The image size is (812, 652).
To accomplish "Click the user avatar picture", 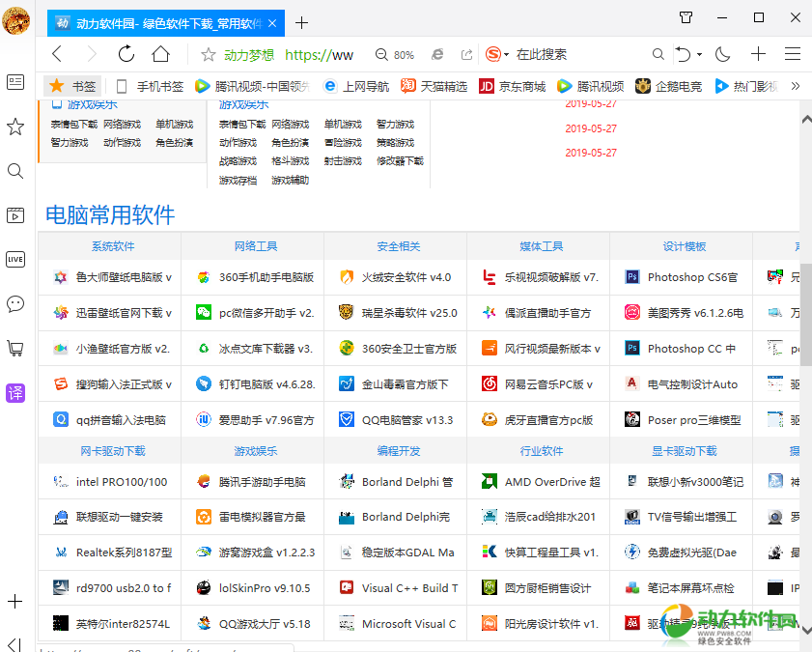I will [16, 21].
